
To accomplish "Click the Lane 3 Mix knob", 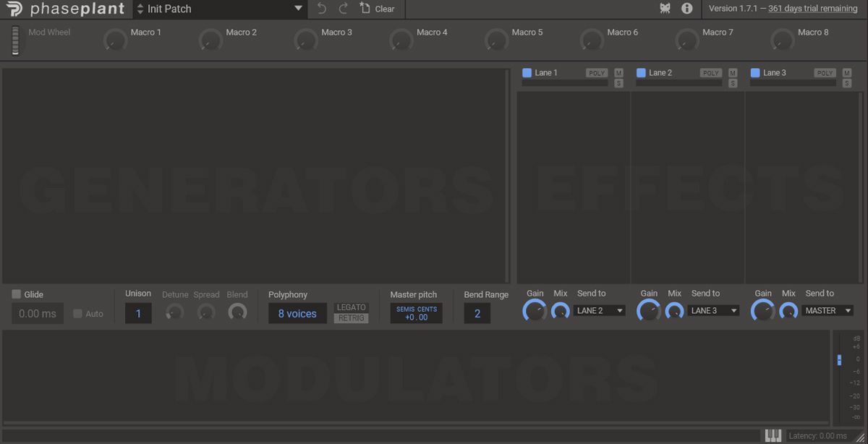I will [x=789, y=312].
